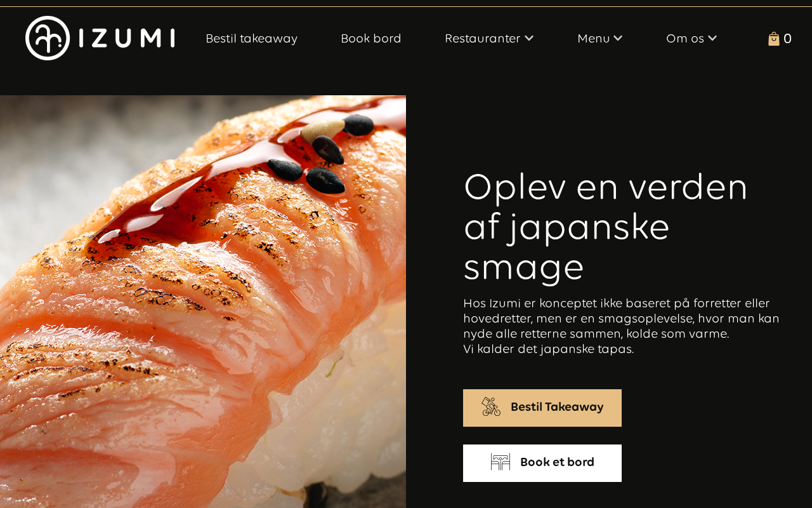The width and height of the screenshot is (812, 508).
Task: Open Bestil takeaway in navigation
Action: click(251, 39)
